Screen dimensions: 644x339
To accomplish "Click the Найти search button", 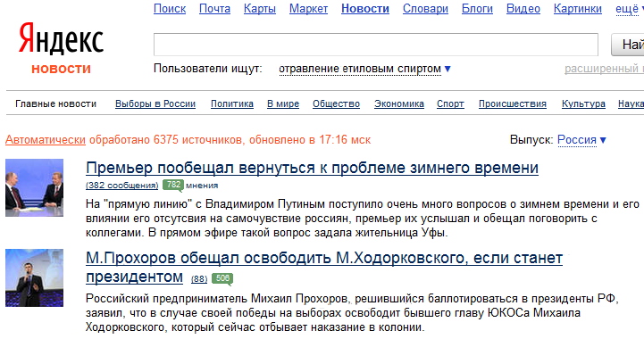I will (628, 45).
